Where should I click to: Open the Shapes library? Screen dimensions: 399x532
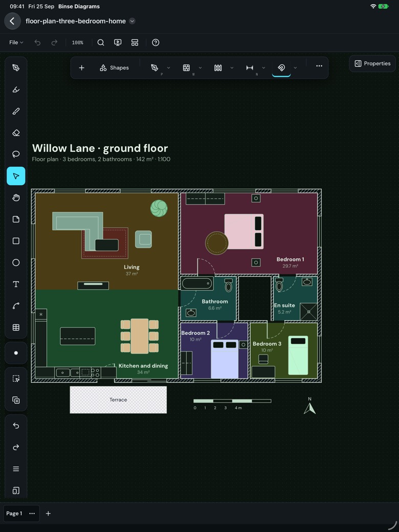115,68
